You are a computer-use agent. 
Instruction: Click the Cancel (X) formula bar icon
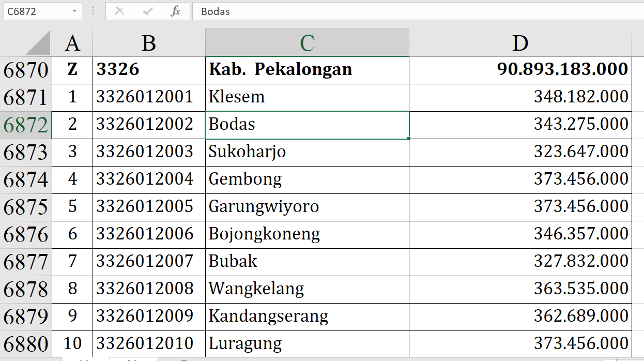coord(119,11)
